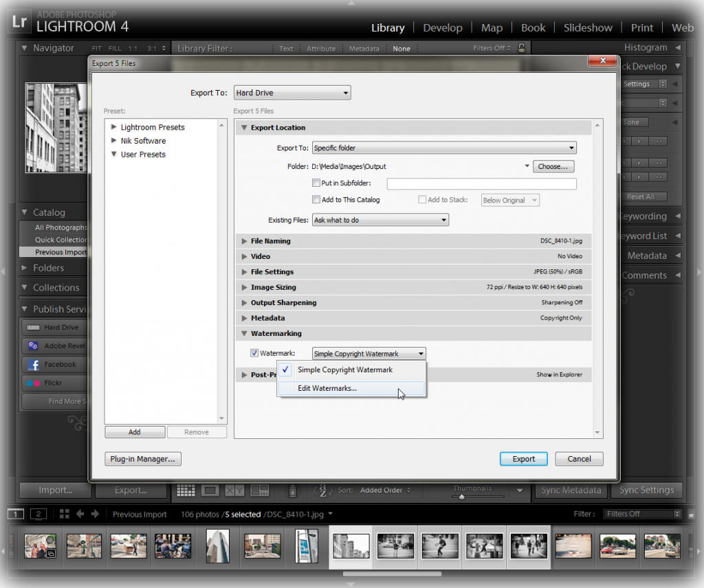Open main Export To Hard Drive dropdown
The width and height of the screenshot is (704, 588).
tap(292, 93)
